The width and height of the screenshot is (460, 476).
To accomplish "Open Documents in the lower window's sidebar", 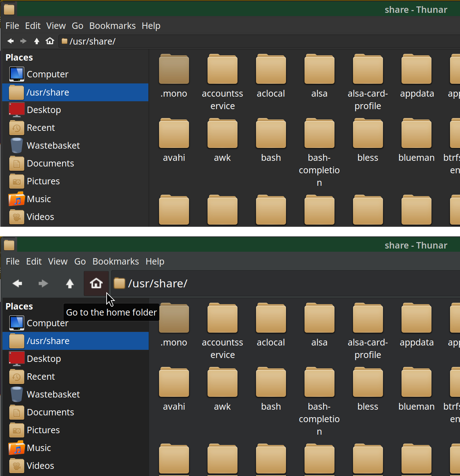I will [76, 412].
